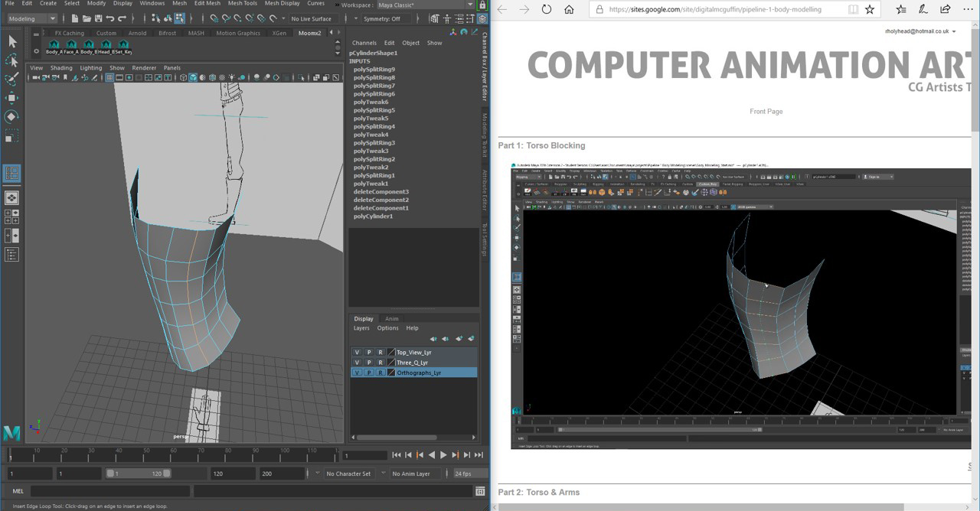Toggle R display type of Top_View_Lyr
Screen dimensions: 980x511
click(x=381, y=353)
